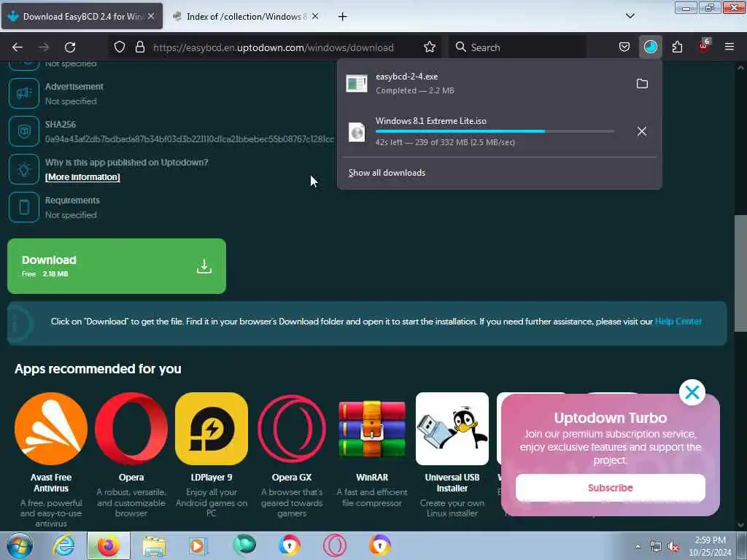747x560 pixels.
Task: Click the Requirements device icon
Action: (x=24, y=207)
